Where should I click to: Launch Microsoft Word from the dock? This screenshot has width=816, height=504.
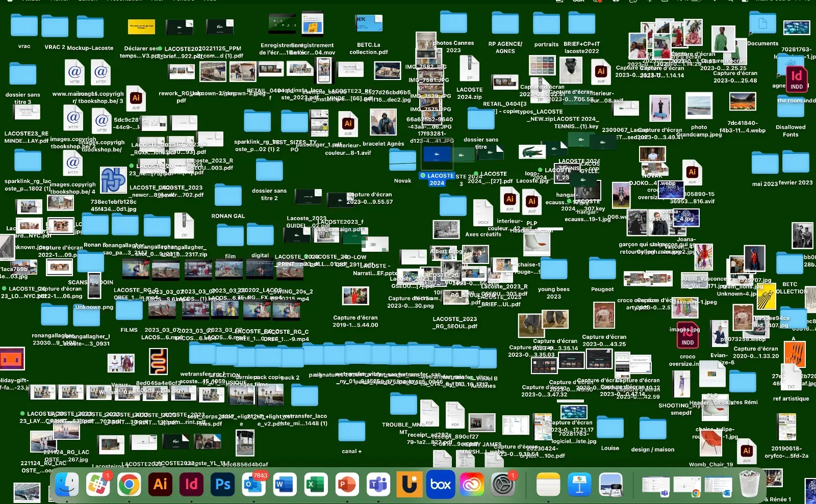[x=285, y=484]
